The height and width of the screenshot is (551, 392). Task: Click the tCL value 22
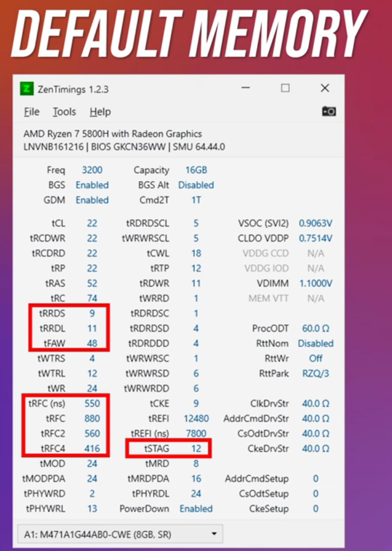click(92, 224)
